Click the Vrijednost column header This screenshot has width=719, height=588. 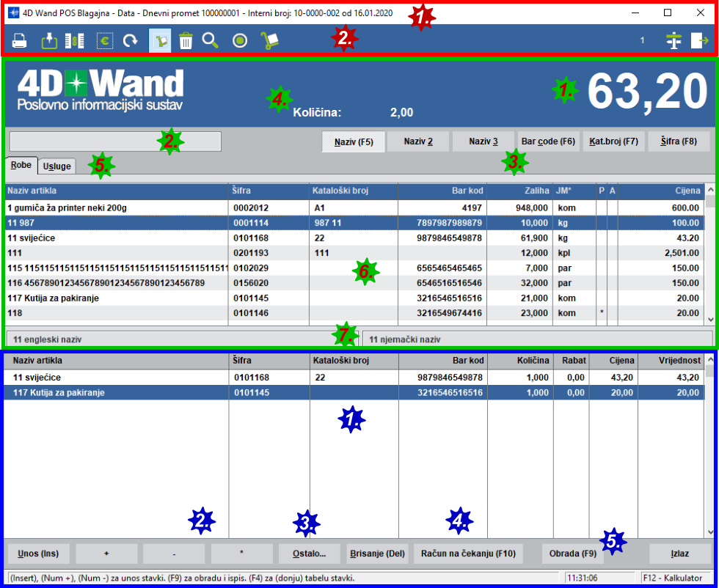click(671, 361)
